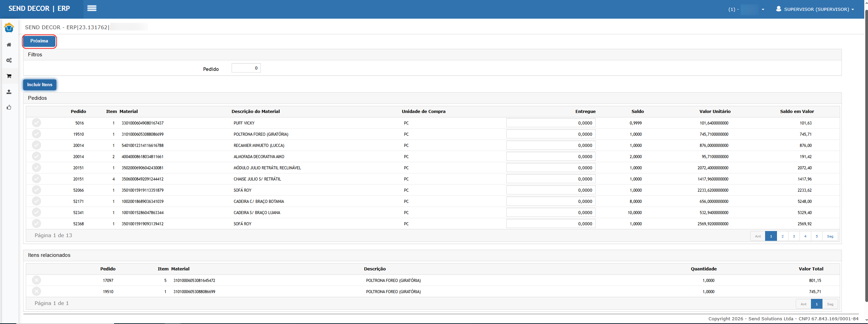Check the PUFF VICKY order row
This screenshot has width=868, height=324.
coord(36,123)
